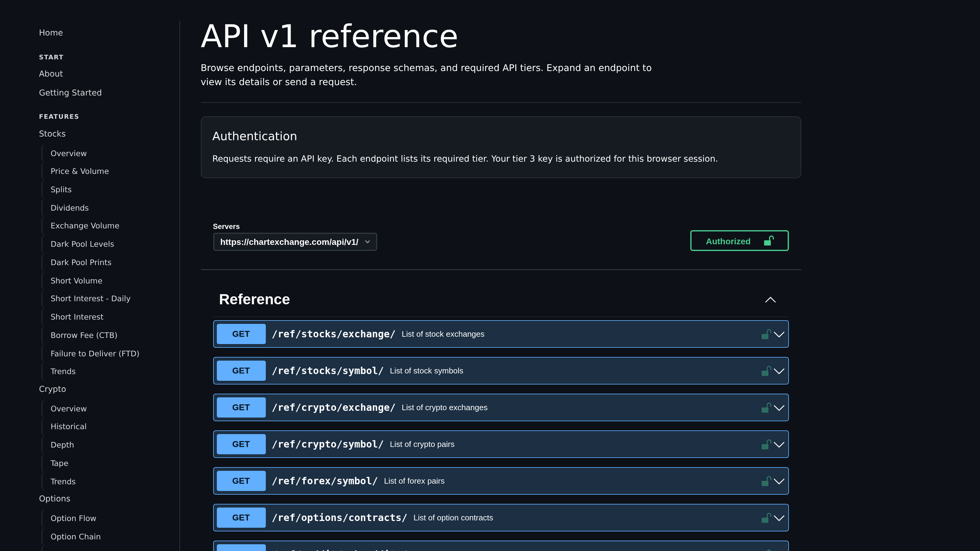
Task: Click 'List of option contracts' description
Action: [453, 518]
